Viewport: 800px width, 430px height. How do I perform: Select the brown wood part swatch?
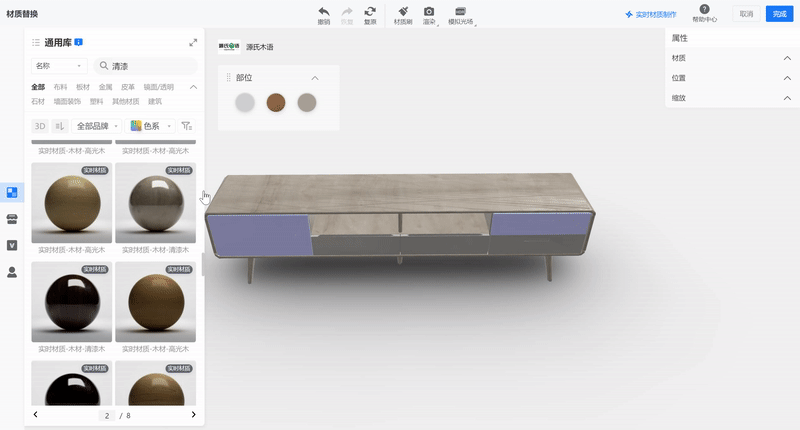pyautogui.click(x=276, y=102)
